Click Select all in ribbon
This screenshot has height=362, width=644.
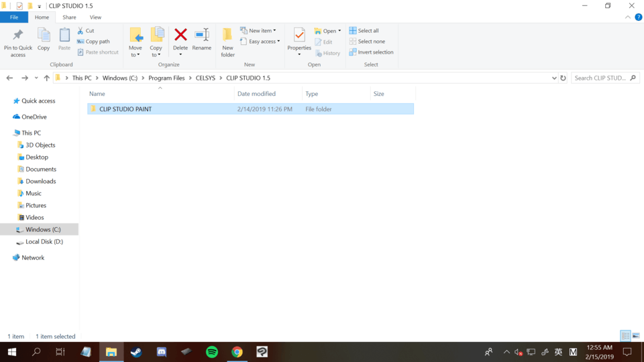point(364,30)
